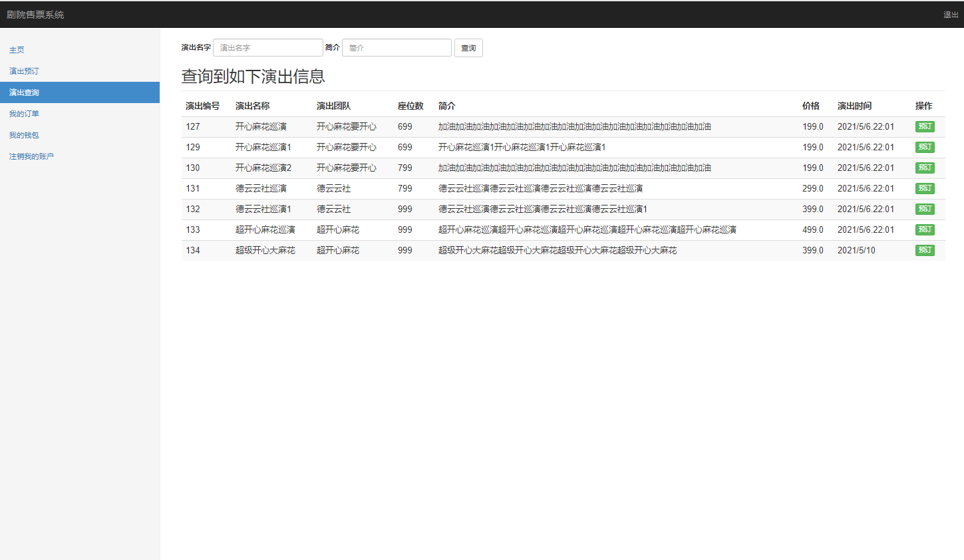Sort by the 价格 column header
964x560 pixels.
[812, 105]
